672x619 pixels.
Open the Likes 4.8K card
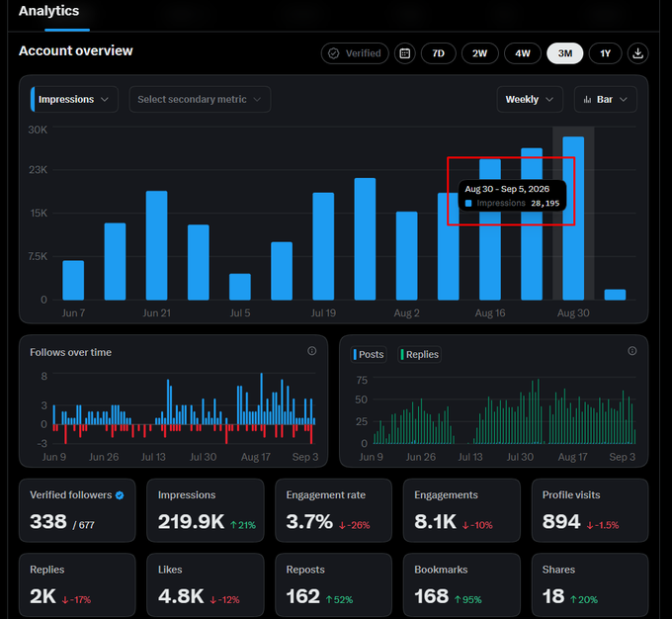(x=206, y=584)
